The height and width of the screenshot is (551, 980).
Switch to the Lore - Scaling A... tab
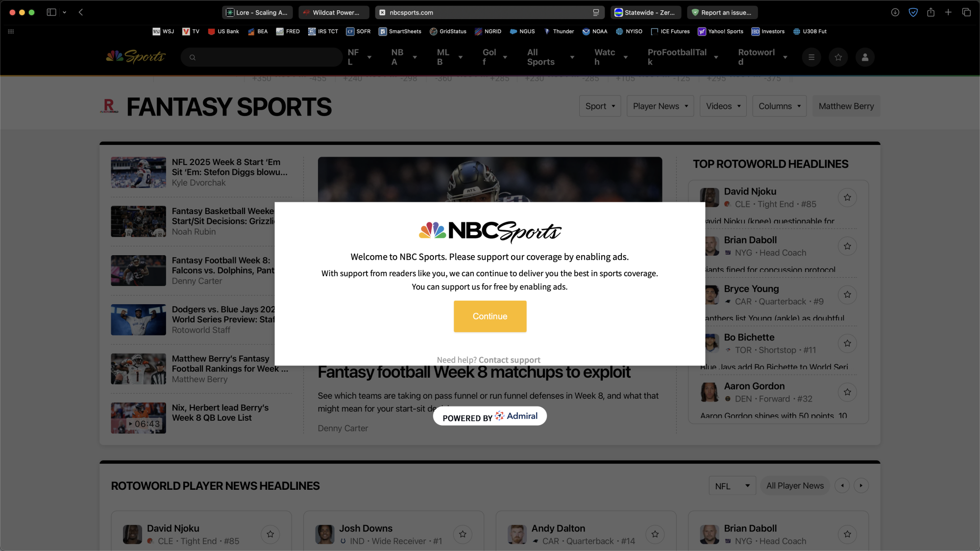[x=257, y=13]
